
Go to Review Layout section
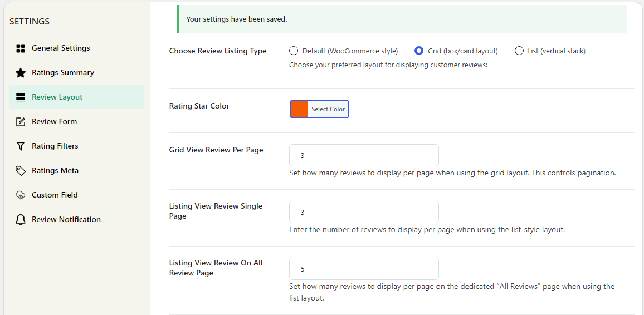click(x=77, y=97)
